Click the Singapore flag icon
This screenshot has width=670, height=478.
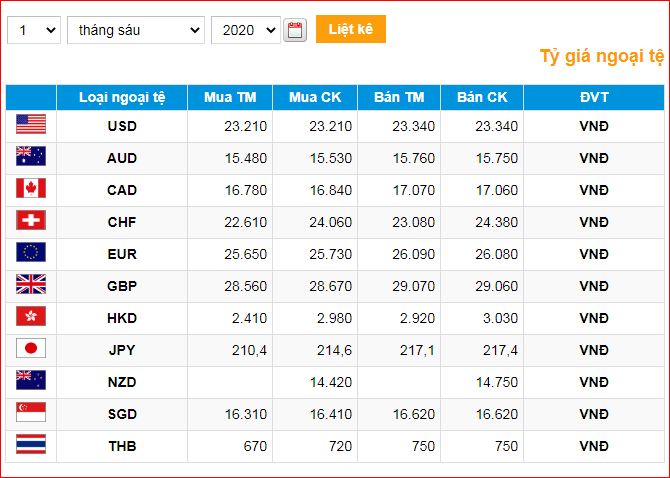[31, 412]
